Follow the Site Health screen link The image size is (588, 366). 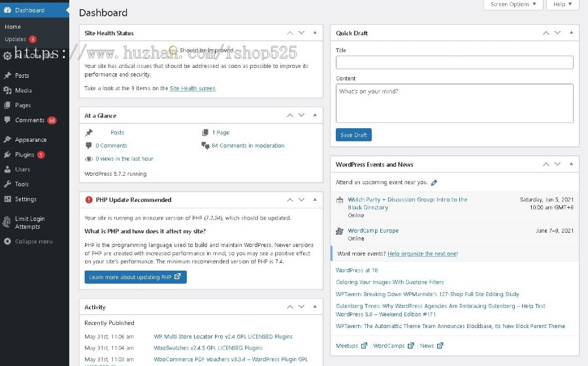193,88
